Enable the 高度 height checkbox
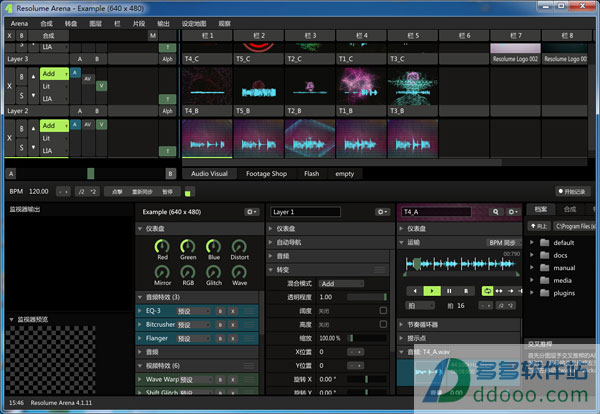600x414 pixels. [x=383, y=324]
